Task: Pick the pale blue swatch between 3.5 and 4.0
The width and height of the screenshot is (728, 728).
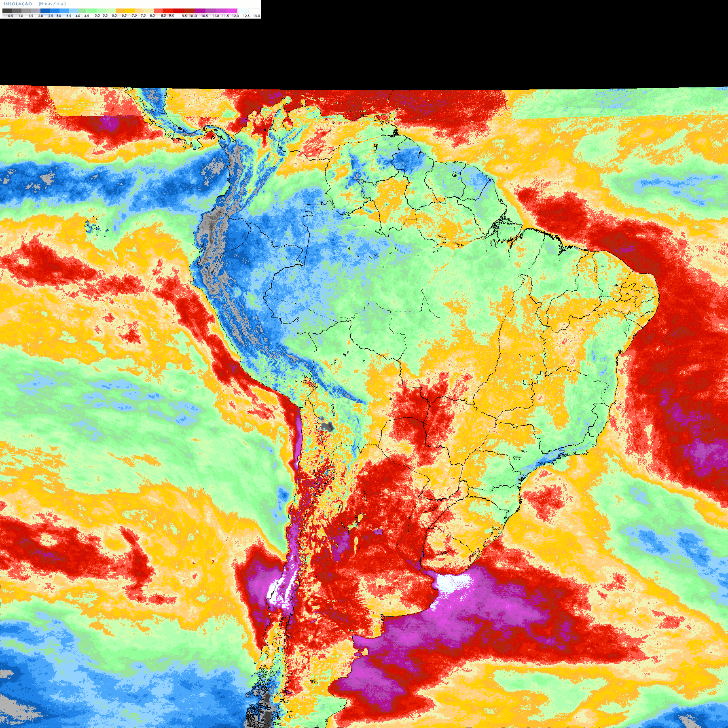Action: pos(74,11)
